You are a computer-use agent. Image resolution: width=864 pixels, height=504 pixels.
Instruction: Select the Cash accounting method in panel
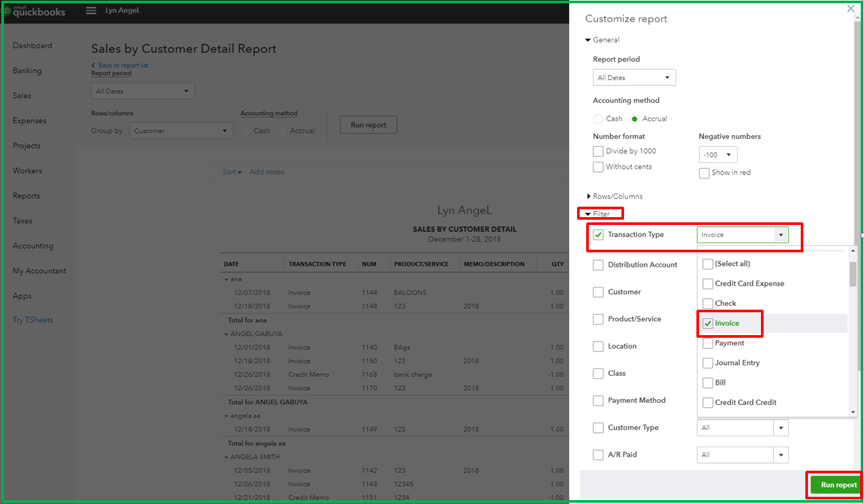point(598,119)
